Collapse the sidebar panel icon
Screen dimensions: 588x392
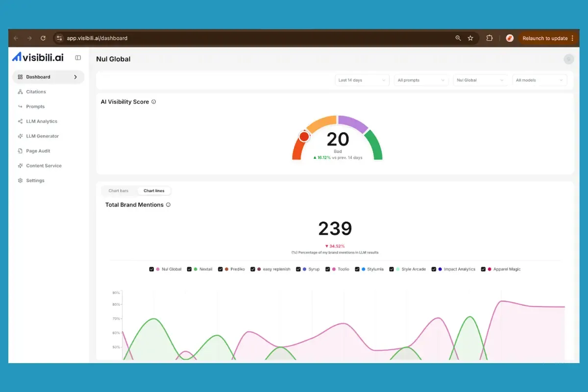click(78, 58)
